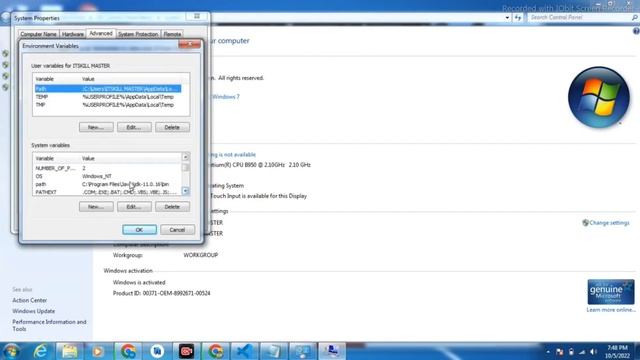Open the red screen recorder taskbar icon
Viewport: 640px width, 360px height.
pos(186,351)
